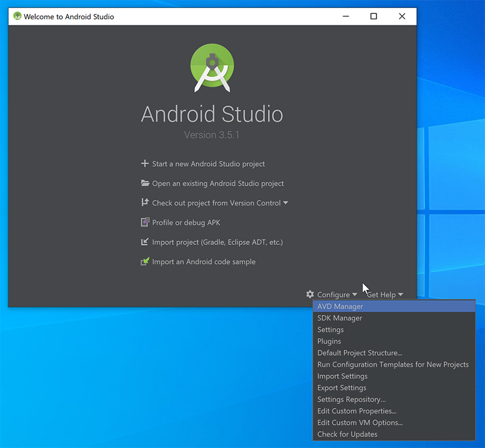This screenshot has width=485, height=448.
Task: Click the plus icon for new project
Action: point(145,163)
